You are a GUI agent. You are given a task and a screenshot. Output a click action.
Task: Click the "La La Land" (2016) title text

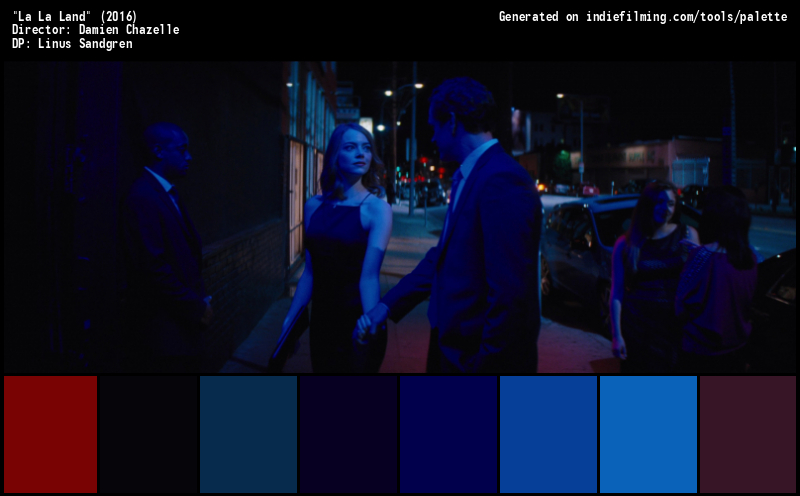74,16
